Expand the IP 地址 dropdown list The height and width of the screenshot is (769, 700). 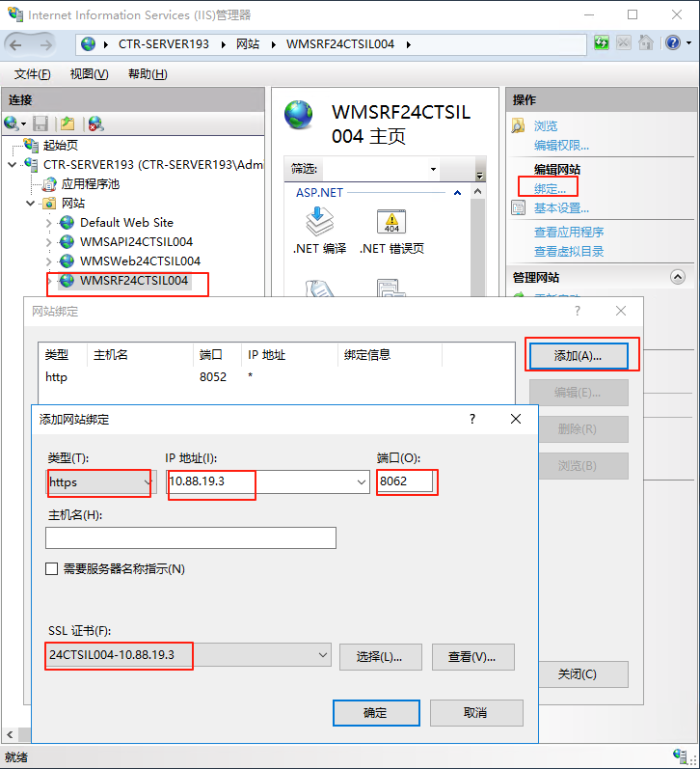tap(362, 481)
